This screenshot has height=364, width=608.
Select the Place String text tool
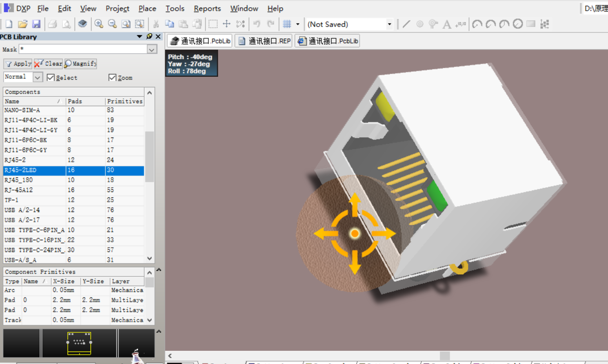pos(447,24)
